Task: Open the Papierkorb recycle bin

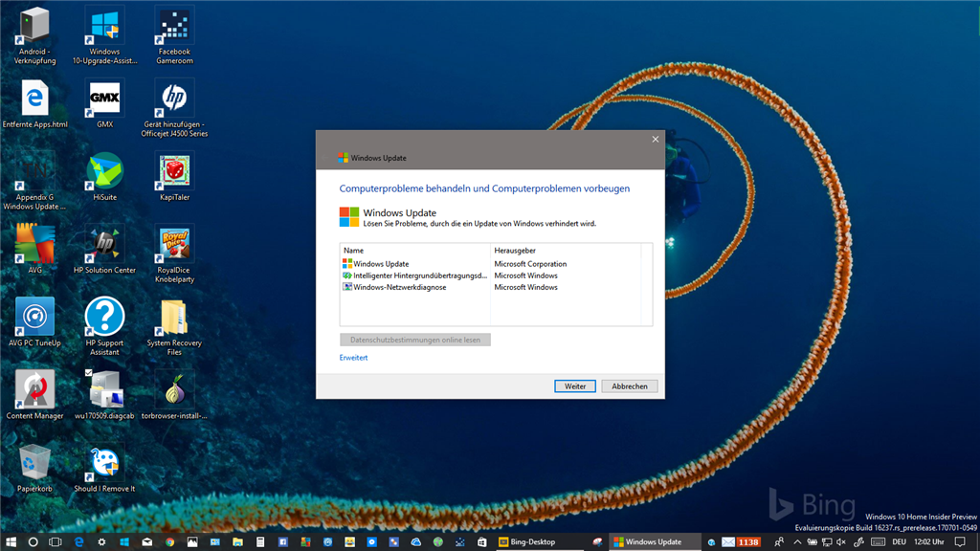Action: point(34,468)
